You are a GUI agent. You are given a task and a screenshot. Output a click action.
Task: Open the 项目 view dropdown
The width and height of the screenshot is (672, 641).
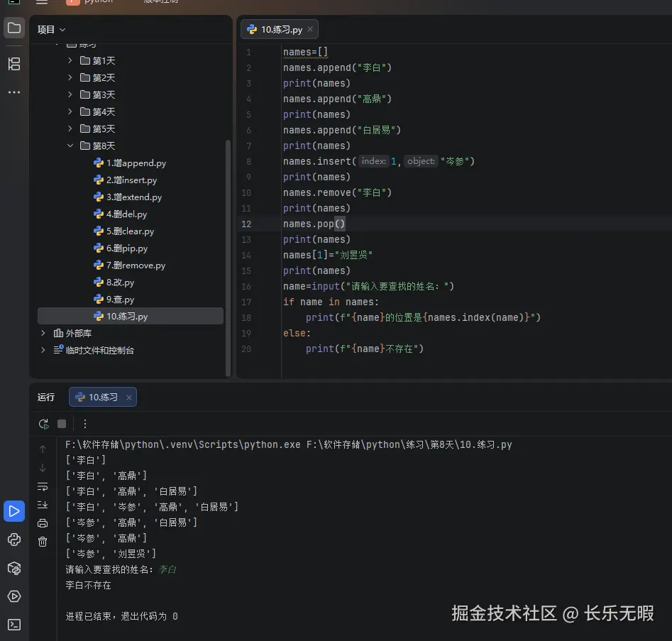[51, 30]
